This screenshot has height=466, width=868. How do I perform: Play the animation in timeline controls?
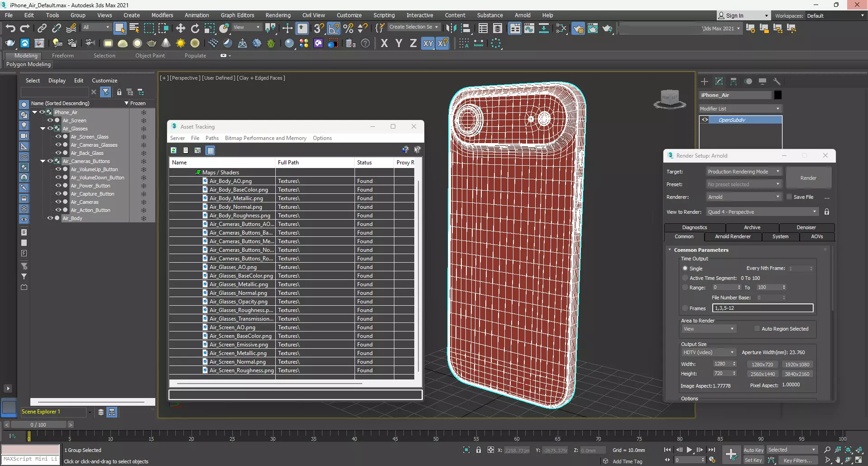click(x=689, y=450)
